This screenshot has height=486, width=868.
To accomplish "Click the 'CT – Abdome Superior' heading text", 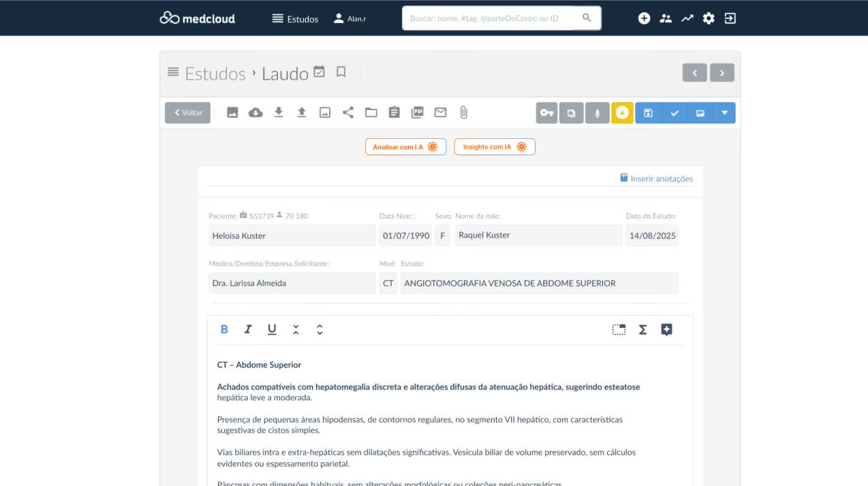I will coord(259,365).
